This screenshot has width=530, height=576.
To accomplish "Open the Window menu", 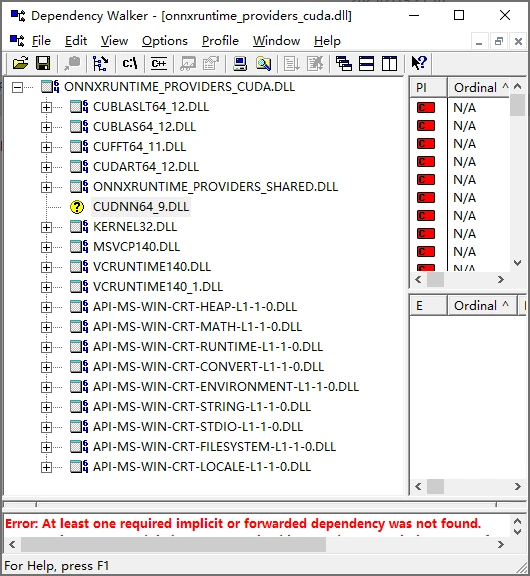I will (276, 41).
